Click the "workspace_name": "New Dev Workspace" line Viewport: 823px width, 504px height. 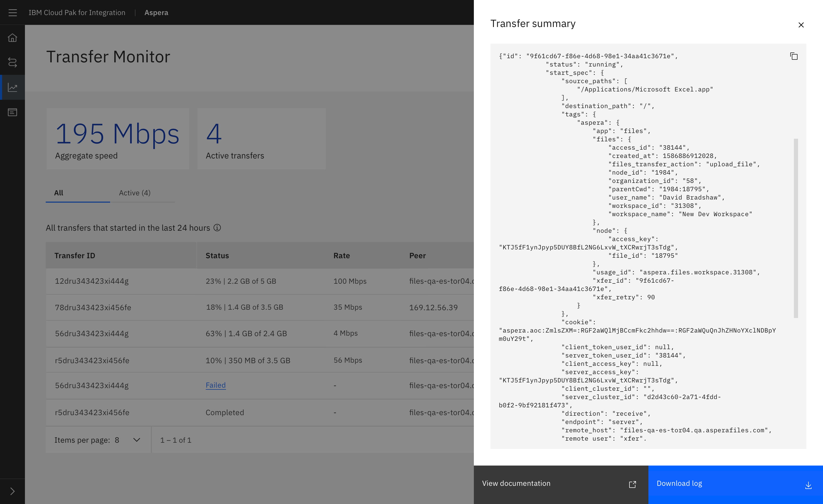tap(680, 214)
